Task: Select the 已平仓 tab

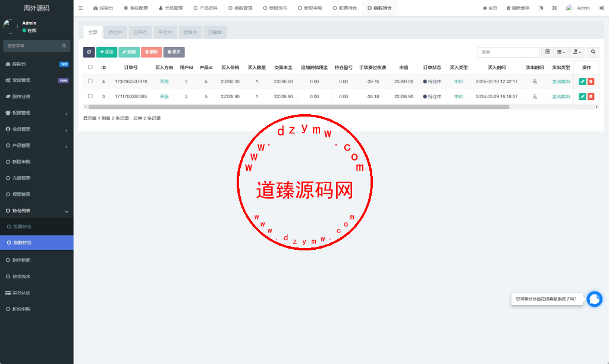Action: click(x=140, y=33)
